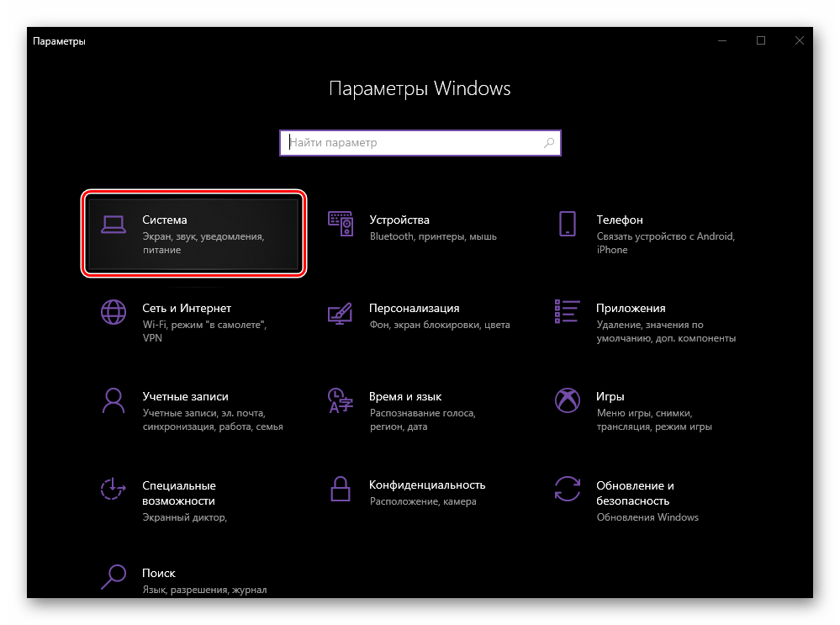840x625 pixels.
Task: Open the Персонализация title
Action: coord(414,308)
